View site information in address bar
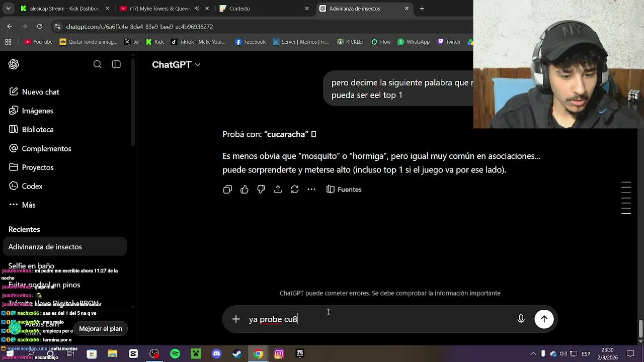The width and height of the screenshot is (644, 362). pyautogui.click(x=58, y=27)
